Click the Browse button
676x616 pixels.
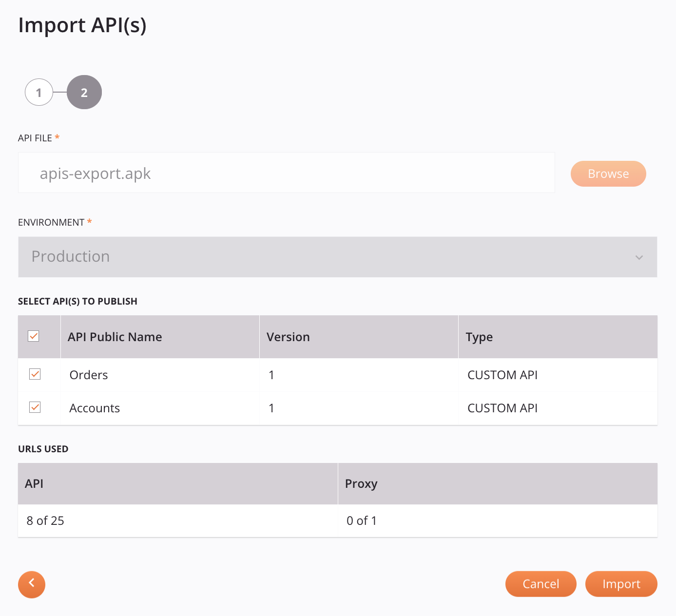click(x=608, y=173)
